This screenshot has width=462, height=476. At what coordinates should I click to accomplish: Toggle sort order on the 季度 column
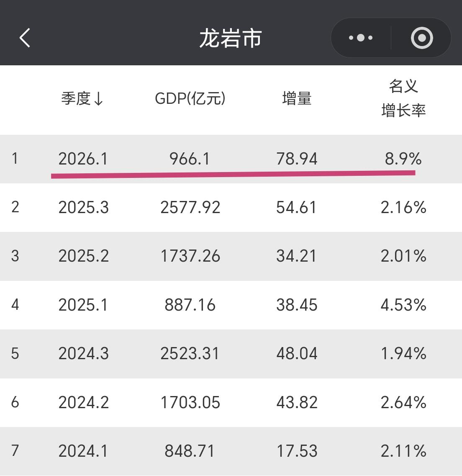(83, 99)
